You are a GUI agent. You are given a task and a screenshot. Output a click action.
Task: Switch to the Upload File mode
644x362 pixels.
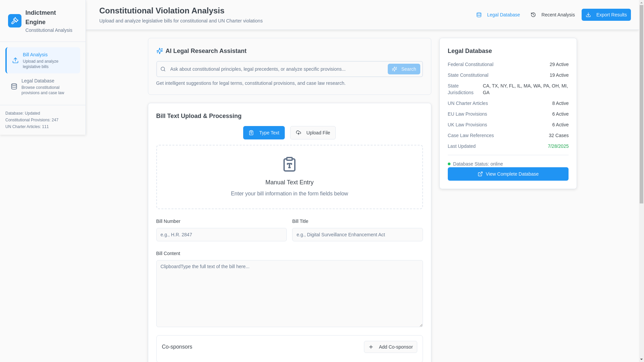coord(313,133)
